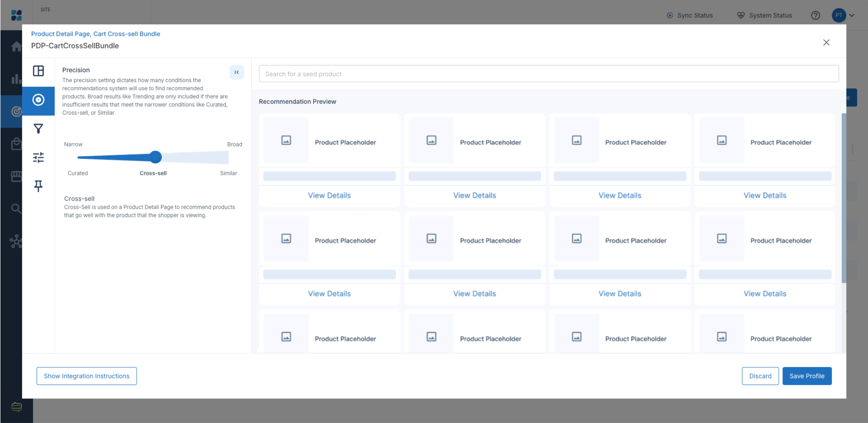Select the Similar precision label
This screenshot has height=423, width=868.
[x=228, y=173]
